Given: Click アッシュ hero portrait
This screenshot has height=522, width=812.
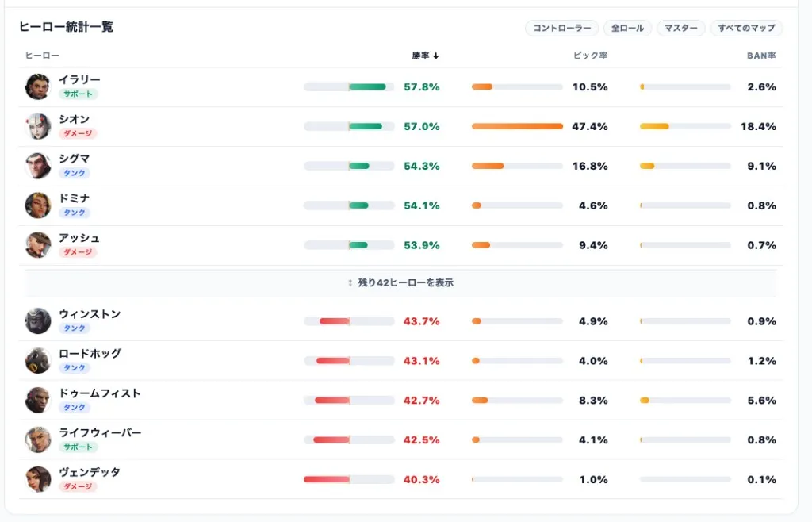Looking at the screenshot, I should point(38,245).
